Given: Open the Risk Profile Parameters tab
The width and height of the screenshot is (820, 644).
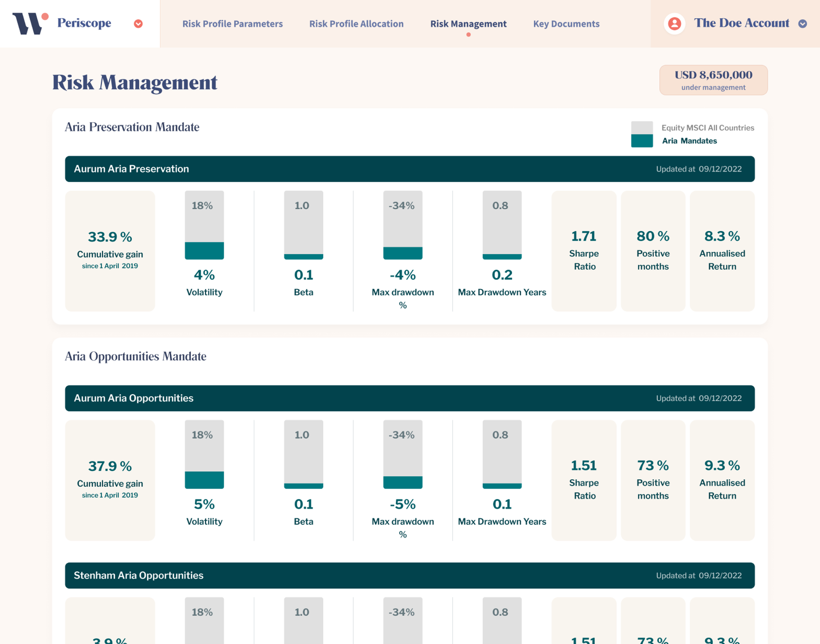Looking at the screenshot, I should [x=232, y=24].
